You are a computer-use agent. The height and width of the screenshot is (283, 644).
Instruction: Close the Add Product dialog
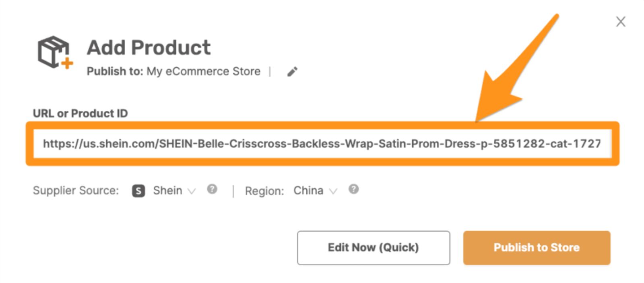coord(621,22)
